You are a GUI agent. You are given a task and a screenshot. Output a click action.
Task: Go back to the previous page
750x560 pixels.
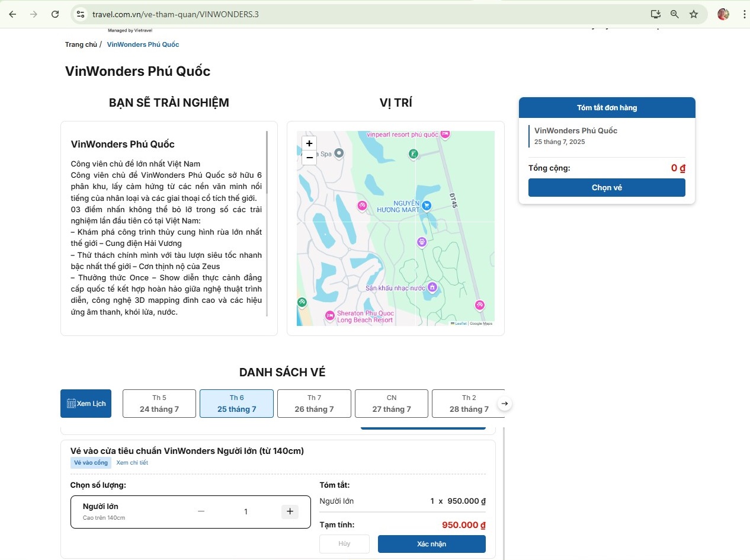coord(12,14)
